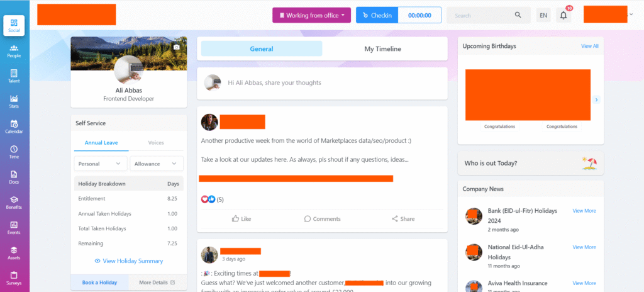Open the Calendar from the sidebar
Image resolution: width=644 pixels, height=292 pixels.
[x=14, y=126]
